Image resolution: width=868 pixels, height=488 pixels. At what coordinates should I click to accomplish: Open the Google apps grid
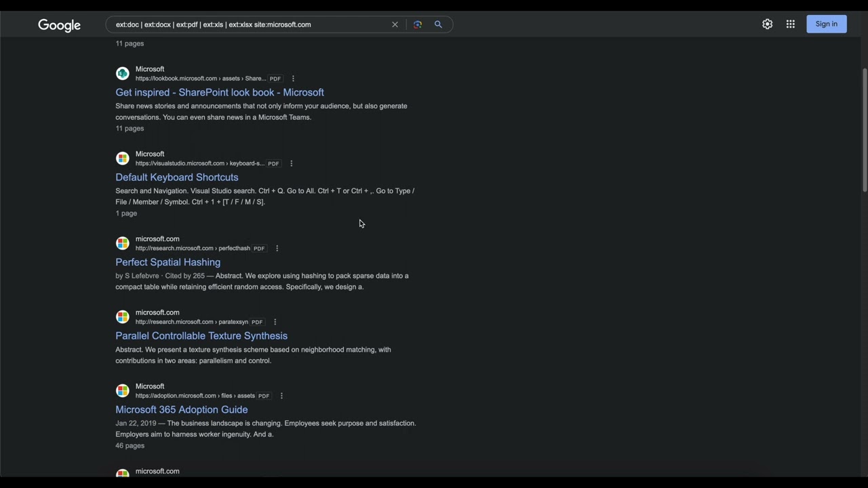coord(790,24)
